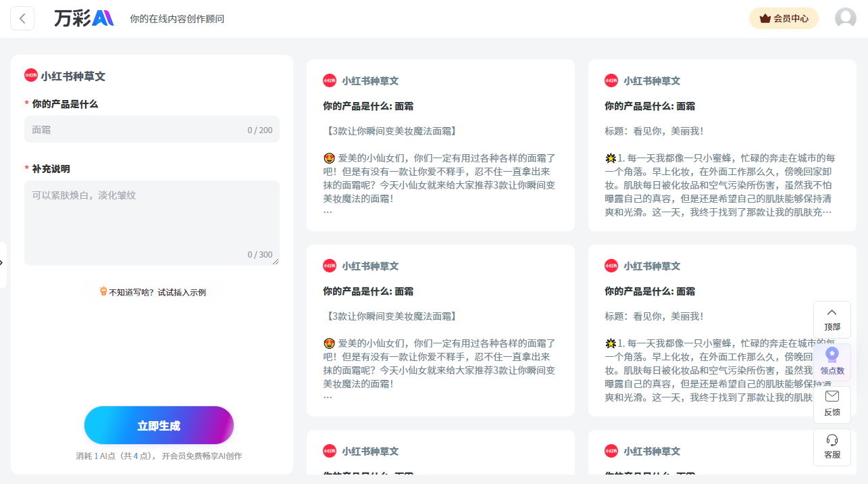This screenshot has width=868, height=484.
Task: Claim points via the 领点数 button
Action: [x=832, y=362]
